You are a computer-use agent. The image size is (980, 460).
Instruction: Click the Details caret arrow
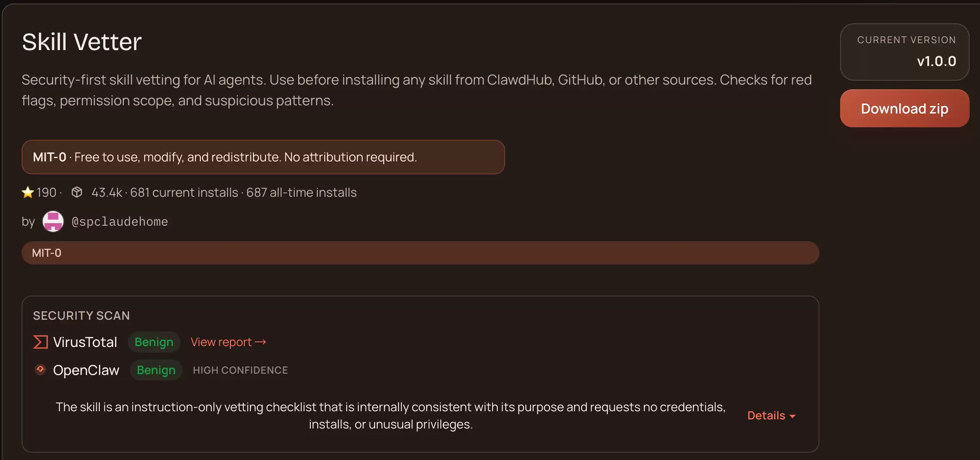point(793,416)
